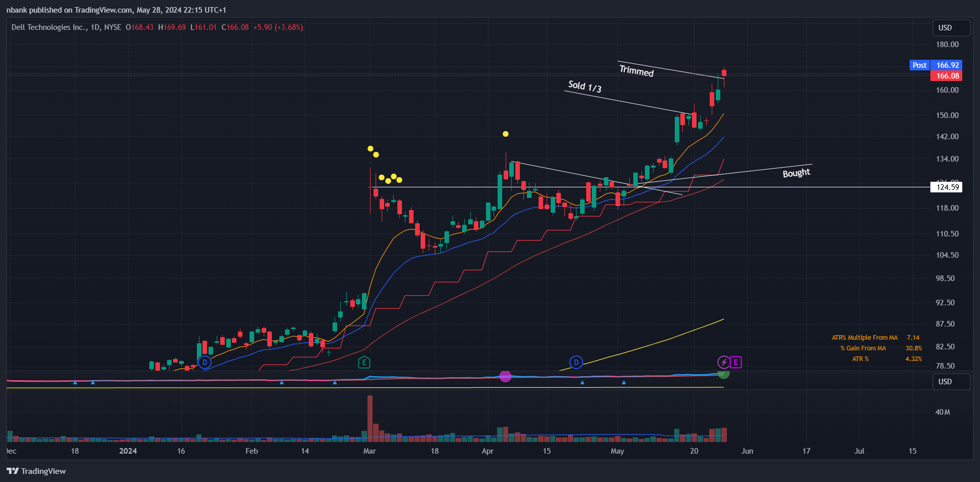Click the 78.50 price axis label
The width and height of the screenshot is (980, 482).
click(946, 366)
